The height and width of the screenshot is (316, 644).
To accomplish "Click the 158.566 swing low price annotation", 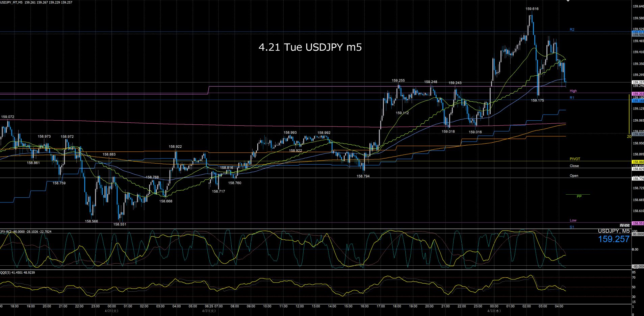I will (92, 221).
